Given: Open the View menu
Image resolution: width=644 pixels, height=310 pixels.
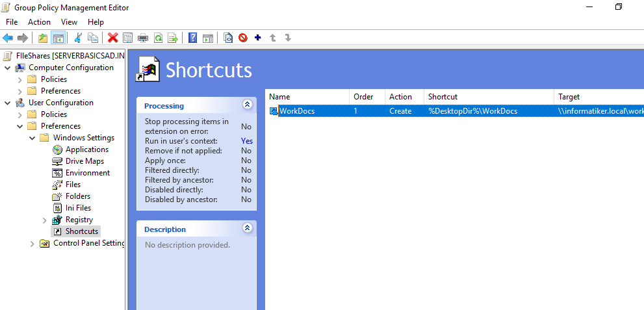Looking at the screenshot, I should (69, 22).
